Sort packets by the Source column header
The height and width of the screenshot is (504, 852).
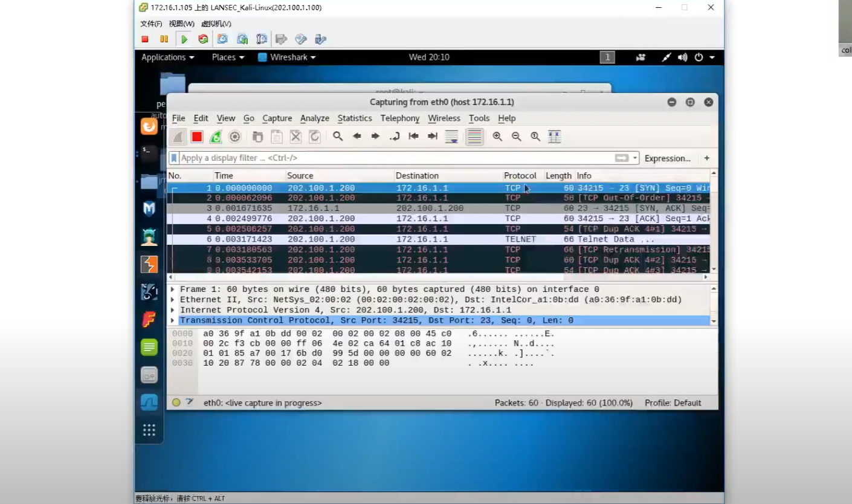[x=340, y=176]
